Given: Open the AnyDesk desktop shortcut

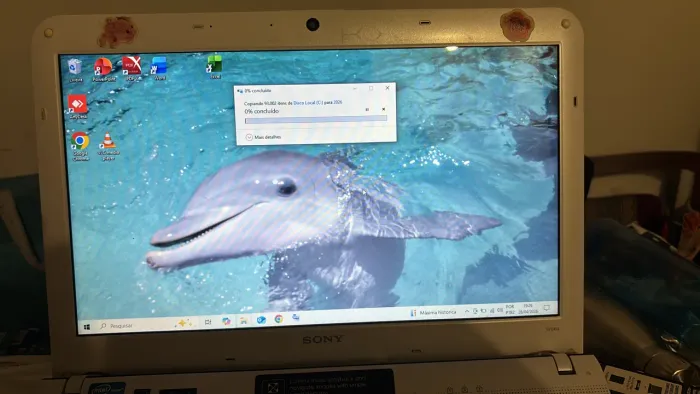Looking at the screenshot, I should coord(78,107).
